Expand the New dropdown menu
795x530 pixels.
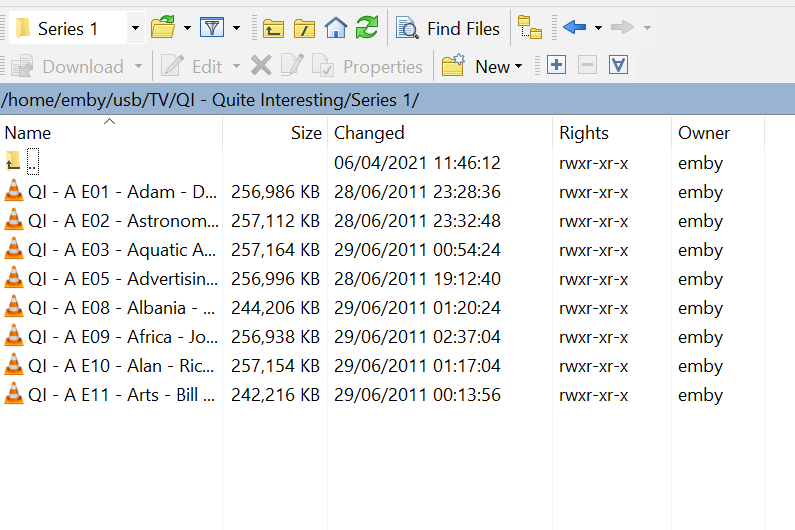tap(519, 67)
